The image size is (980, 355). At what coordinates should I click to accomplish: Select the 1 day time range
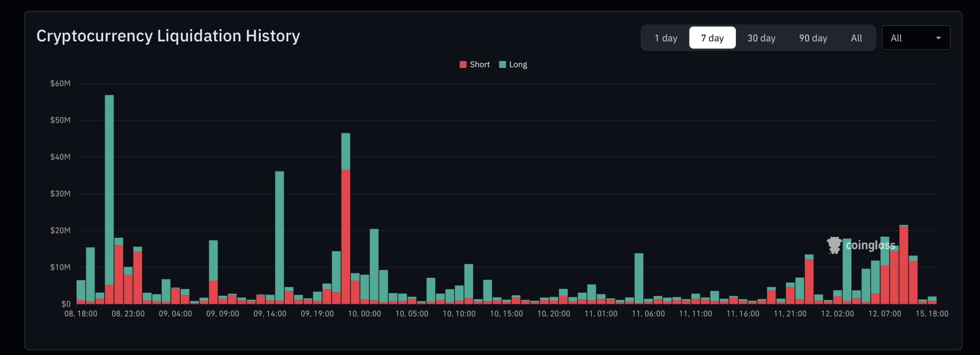click(x=666, y=38)
